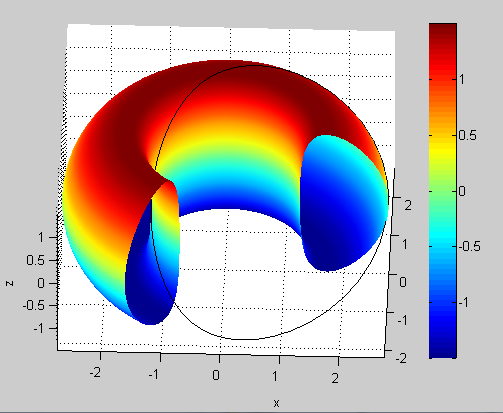Select the x-axis tick label 0
Viewport: 503px width, 413px height.
pos(216,375)
